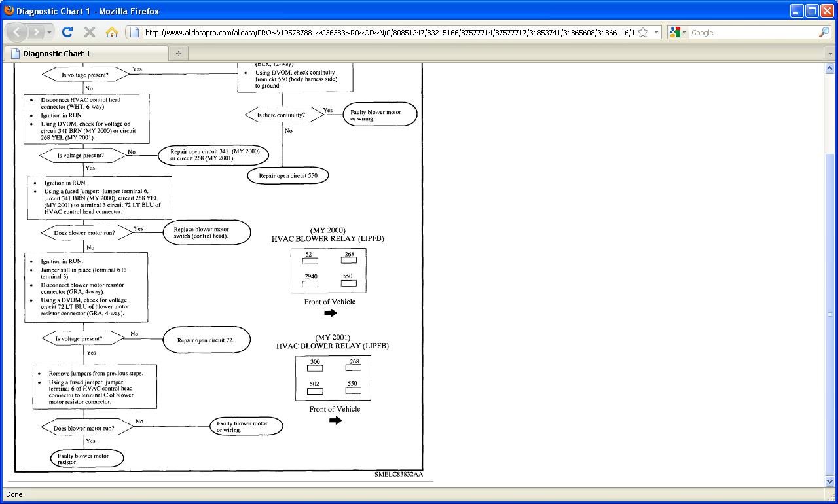Maximize the Firefox window

click(x=812, y=10)
